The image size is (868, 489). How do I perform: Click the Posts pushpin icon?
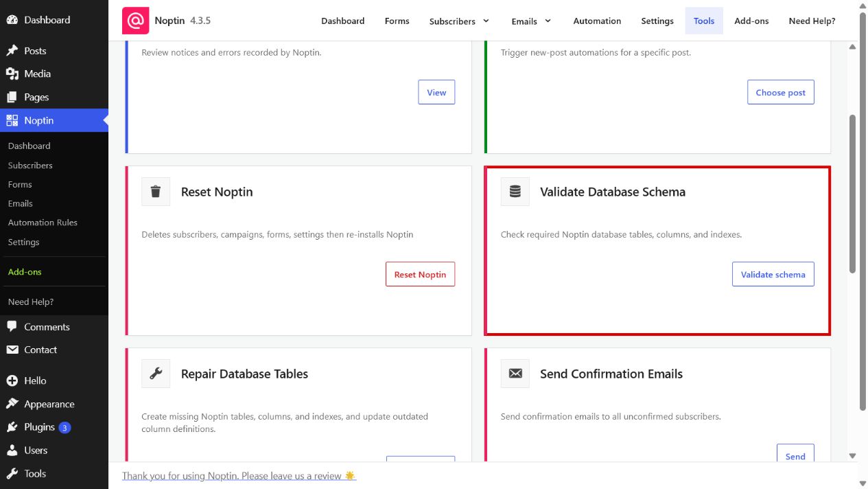[x=12, y=51]
